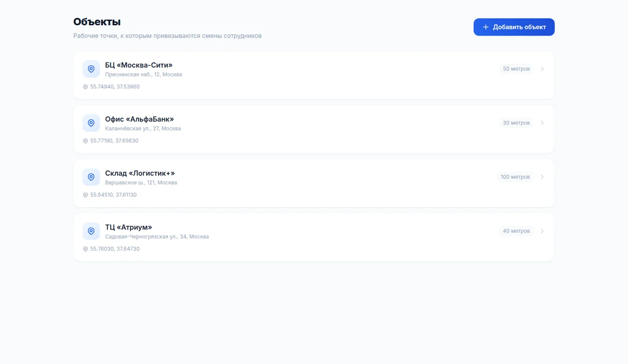Click the location pin icon for Склад «Логистик+»
Image resolution: width=628 pixels, height=364 pixels.
pyautogui.click(x=91, y=177)
